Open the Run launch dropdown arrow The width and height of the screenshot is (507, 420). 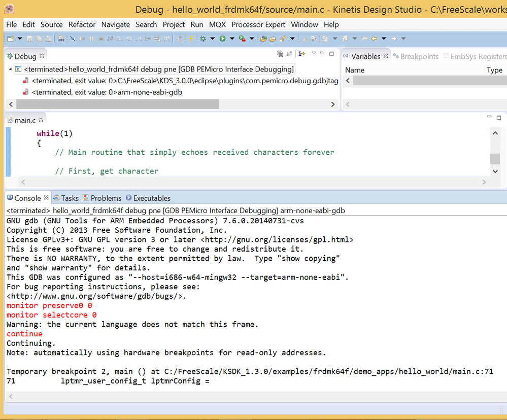click(x=232, y=39)
